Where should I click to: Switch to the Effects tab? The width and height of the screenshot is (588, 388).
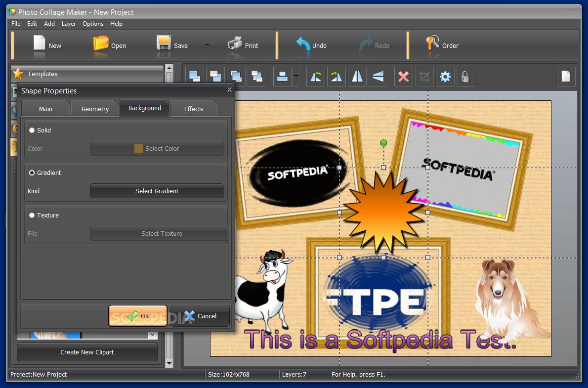point(194,109)
